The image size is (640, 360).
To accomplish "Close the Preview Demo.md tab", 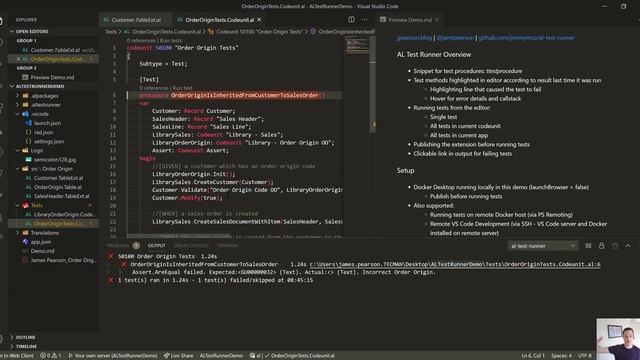I will [437, 20].
